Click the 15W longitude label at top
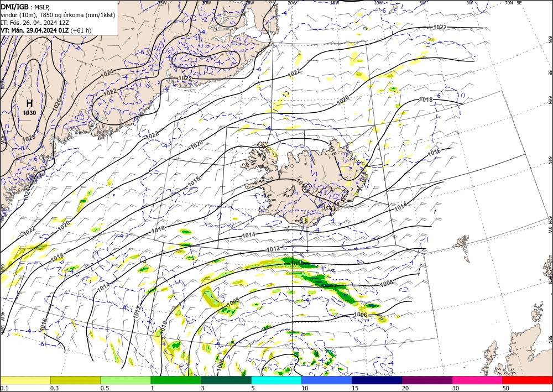This screenshot has height=392, width=553. tap(335, 3)
